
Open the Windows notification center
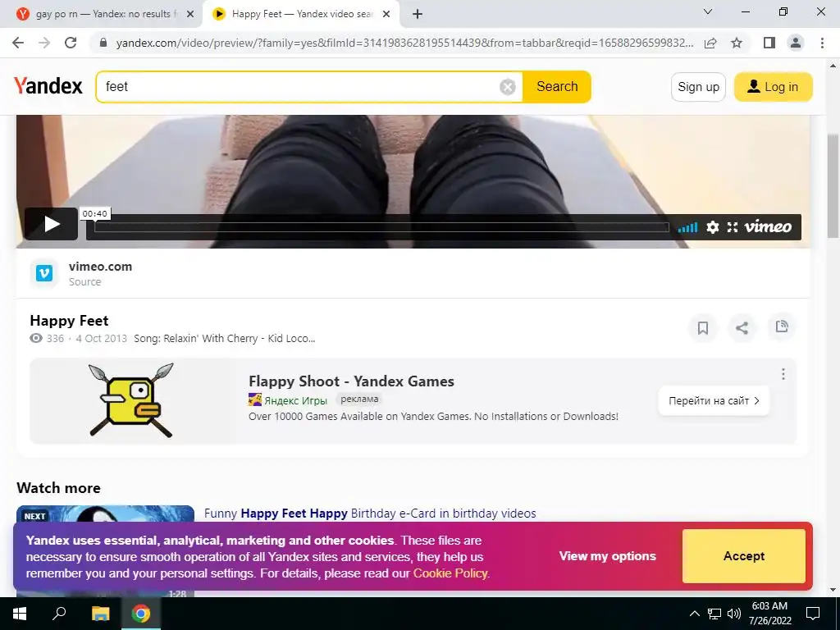813,614
